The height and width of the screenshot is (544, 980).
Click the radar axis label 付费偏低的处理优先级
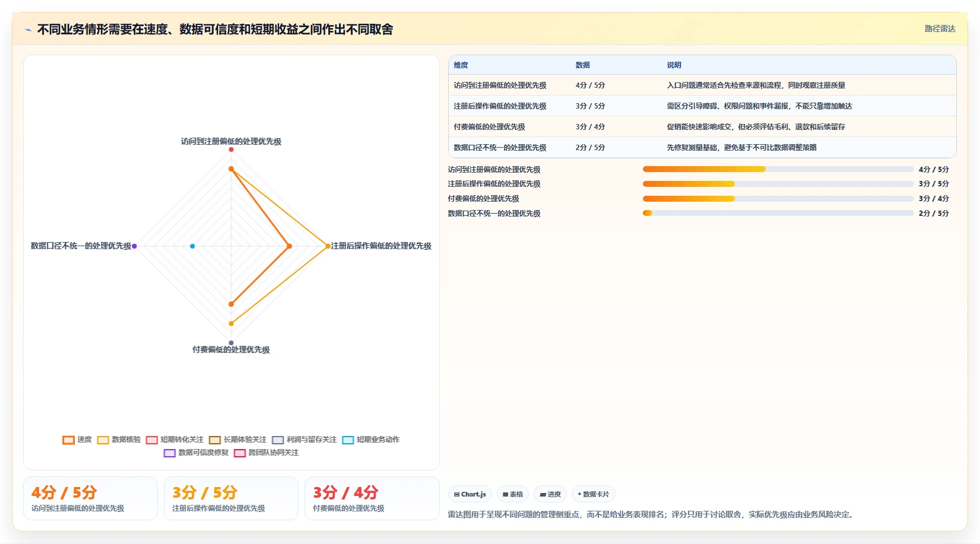tap(231, 349)
